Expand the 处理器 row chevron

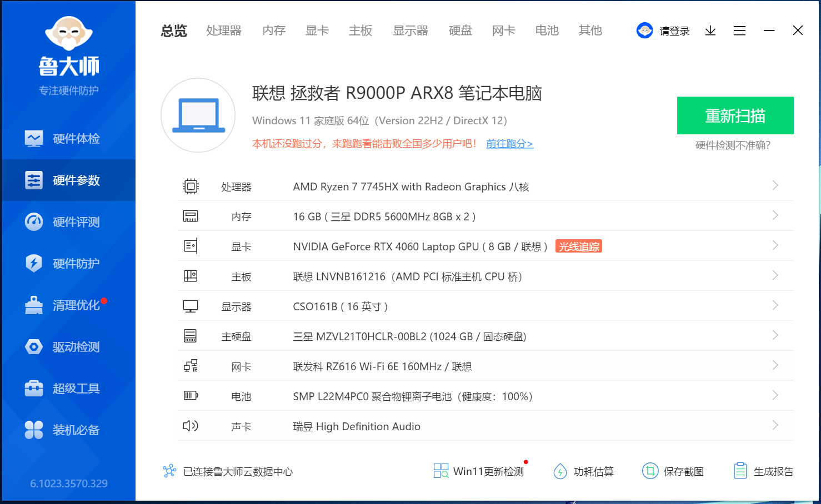775,185
